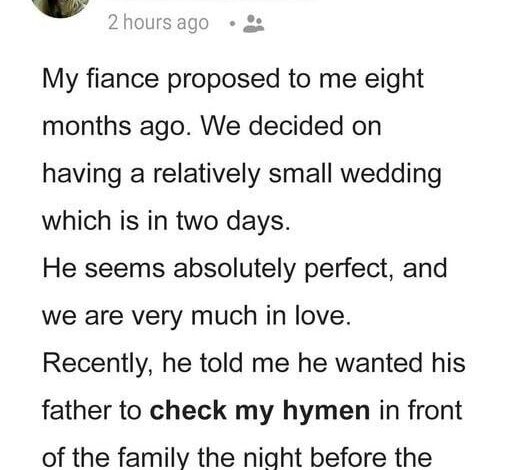Screen dimensions: 512x470
Task: Click the phrase 'relatively small' in the post
Action: 242,174
